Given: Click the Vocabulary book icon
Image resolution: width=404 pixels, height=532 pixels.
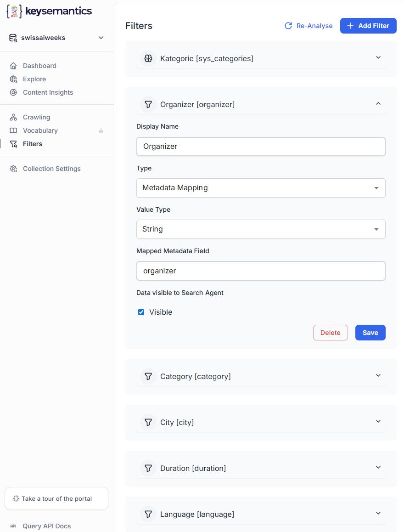Looking at the screenshot, I should click(13, 130).
